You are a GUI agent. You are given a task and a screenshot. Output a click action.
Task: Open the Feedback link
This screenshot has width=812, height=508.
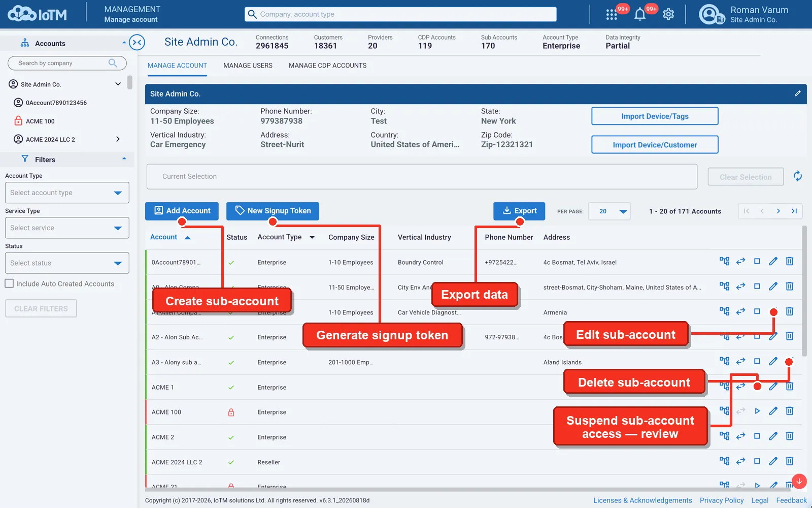(x=791, y=500)
